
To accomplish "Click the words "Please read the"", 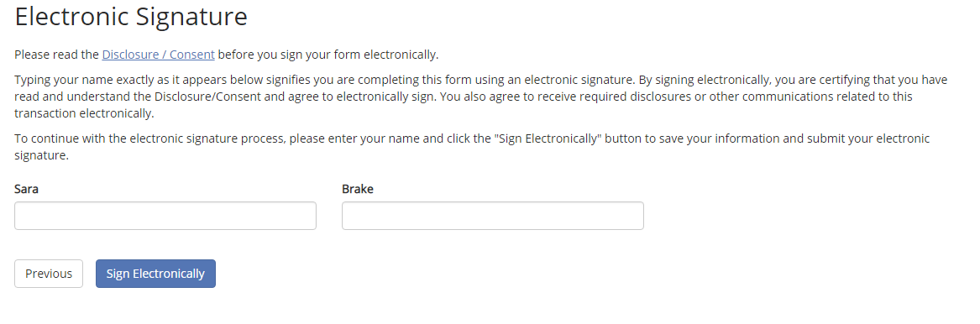I will click(57, 55).
